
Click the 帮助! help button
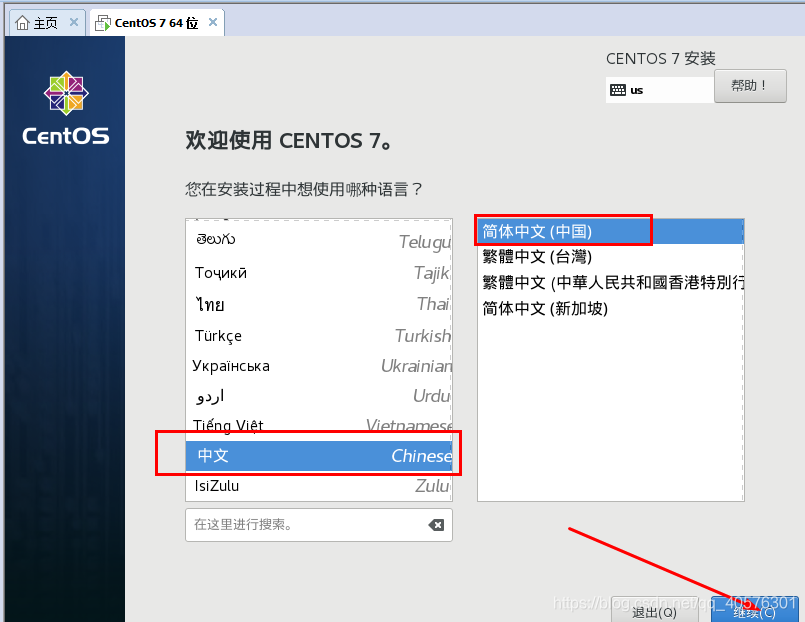tap(750, 86)
